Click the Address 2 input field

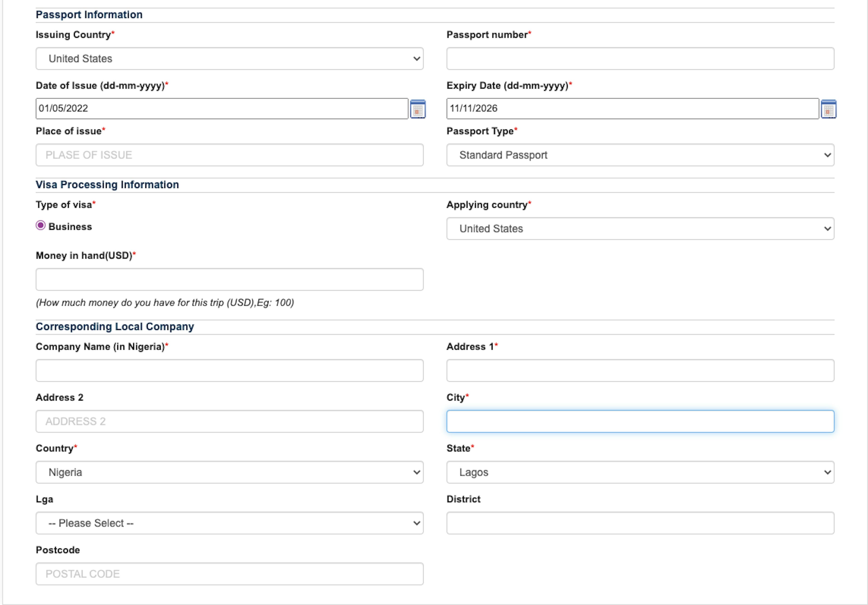pos(229,421)
